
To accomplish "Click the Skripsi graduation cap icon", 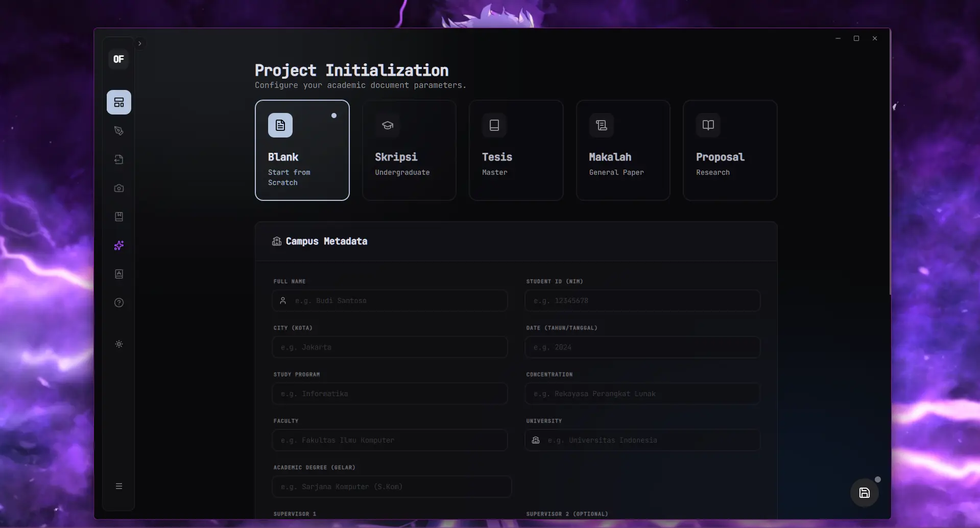I will point(388,125).
